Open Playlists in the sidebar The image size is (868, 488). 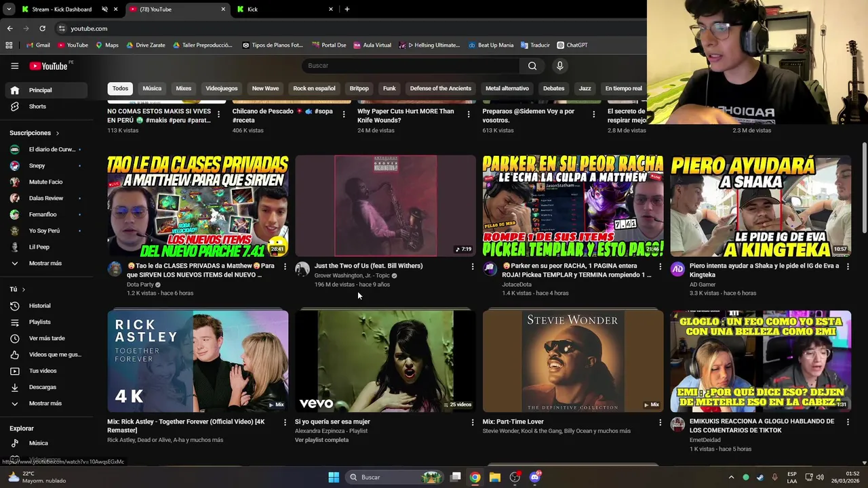[x=46, y=322]
